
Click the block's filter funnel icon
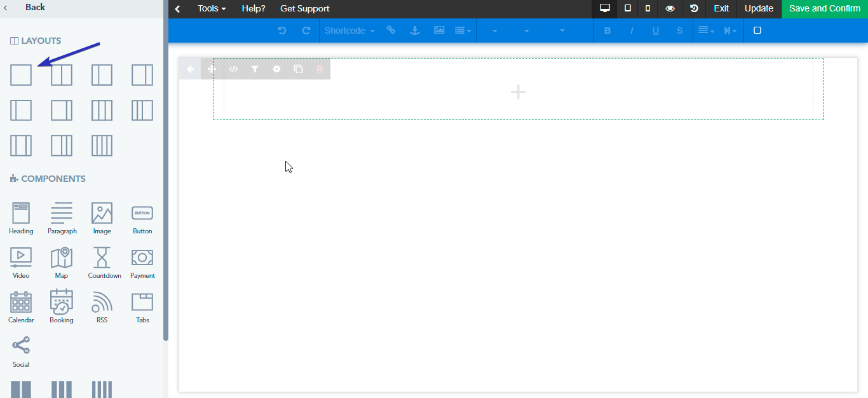[x=255, y=69]
